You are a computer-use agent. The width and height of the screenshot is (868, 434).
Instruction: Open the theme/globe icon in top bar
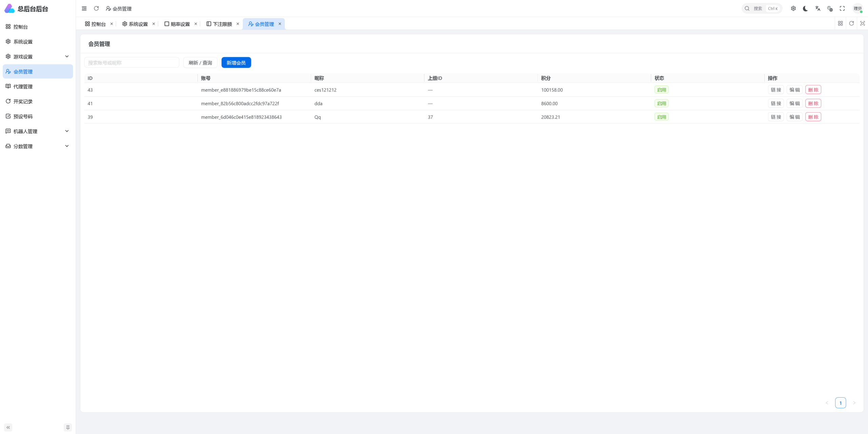coord(830,8)
